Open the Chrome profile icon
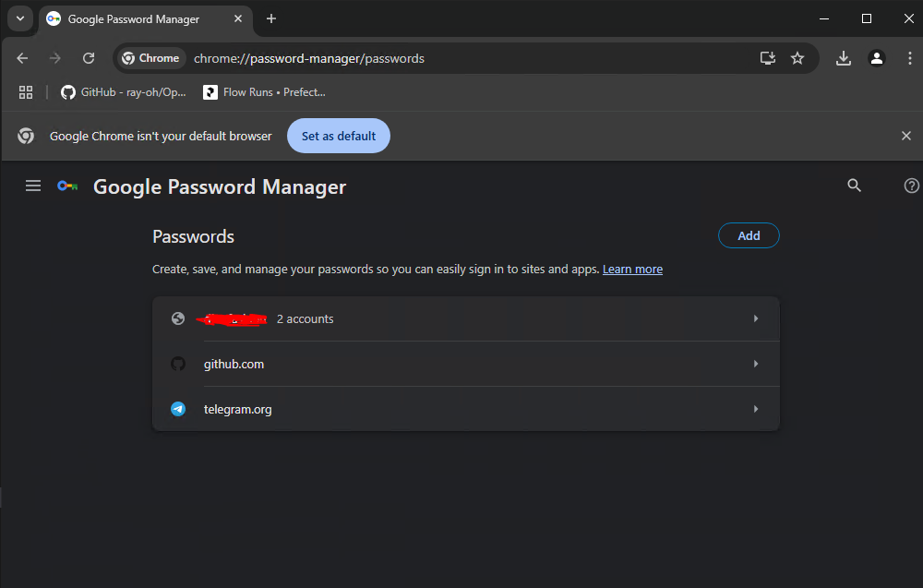 coord(877,57)
